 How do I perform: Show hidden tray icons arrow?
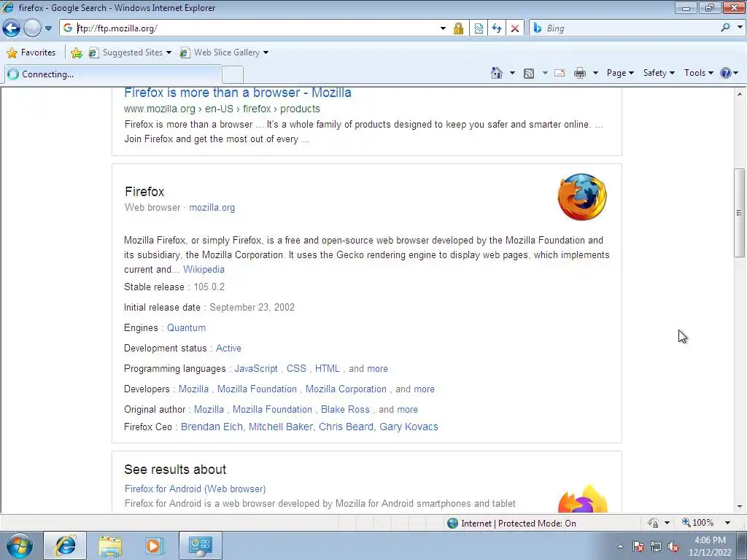(620, 547)
